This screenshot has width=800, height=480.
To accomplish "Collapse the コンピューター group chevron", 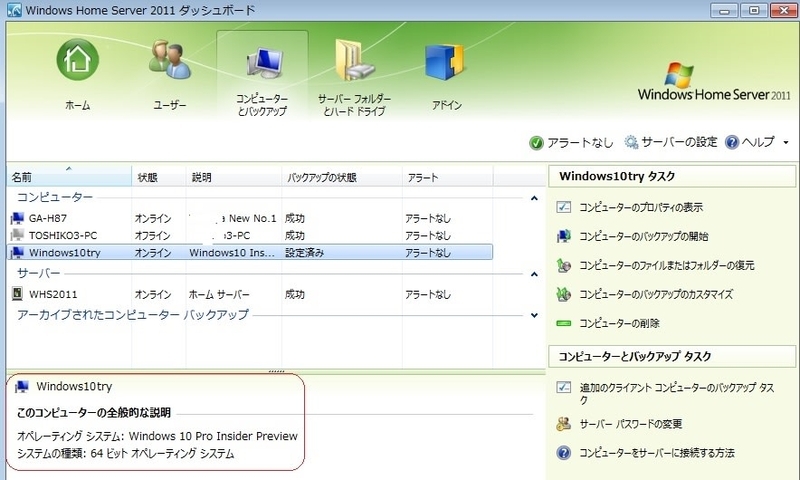I will (534, 198).
